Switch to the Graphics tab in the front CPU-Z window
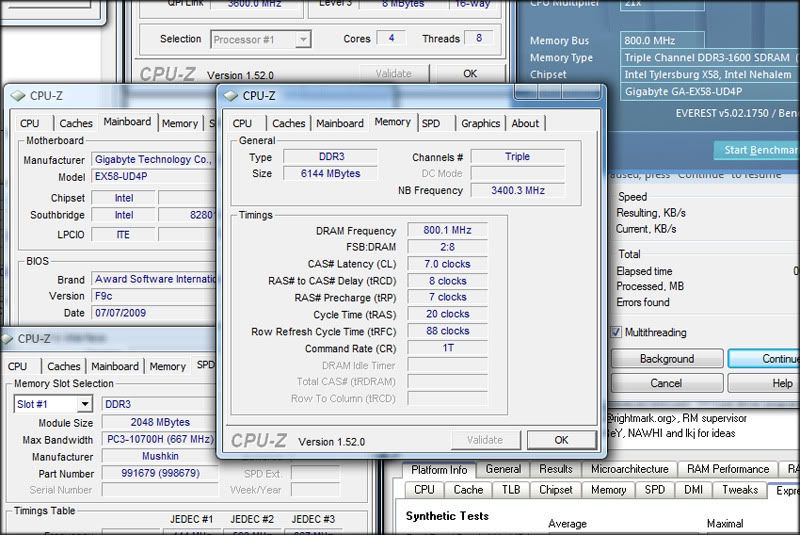 [x=481, y=123]
